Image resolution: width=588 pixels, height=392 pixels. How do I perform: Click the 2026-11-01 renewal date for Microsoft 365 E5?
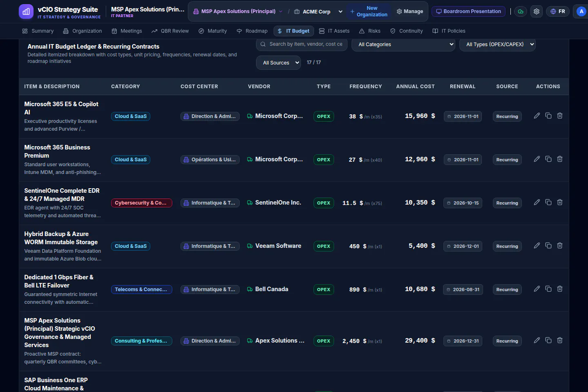point(463,116)
